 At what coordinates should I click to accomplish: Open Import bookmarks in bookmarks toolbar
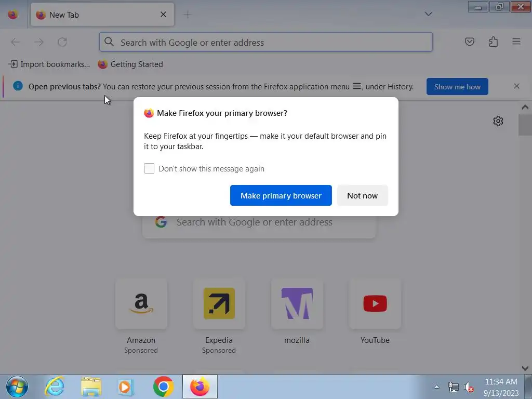click(49, 64)
